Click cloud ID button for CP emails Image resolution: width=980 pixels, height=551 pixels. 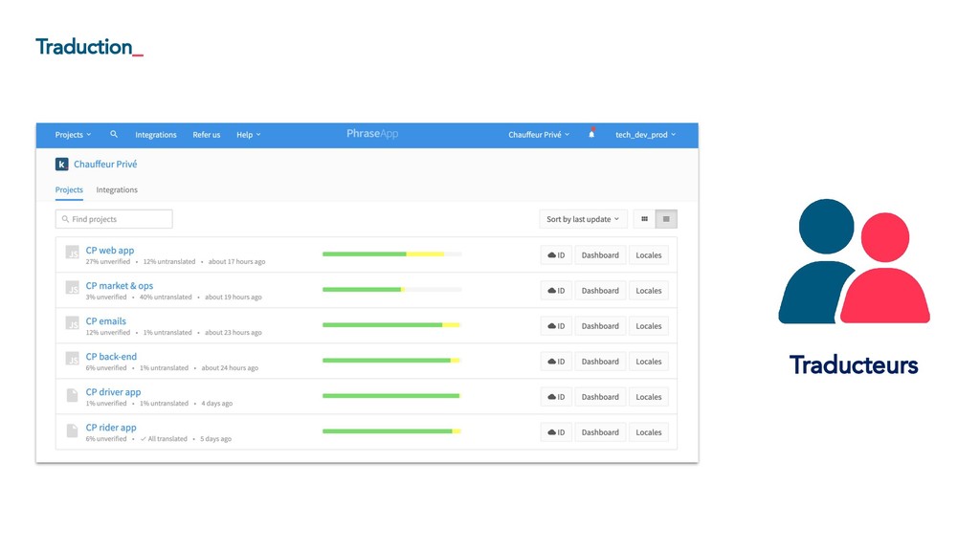(556, 326)
